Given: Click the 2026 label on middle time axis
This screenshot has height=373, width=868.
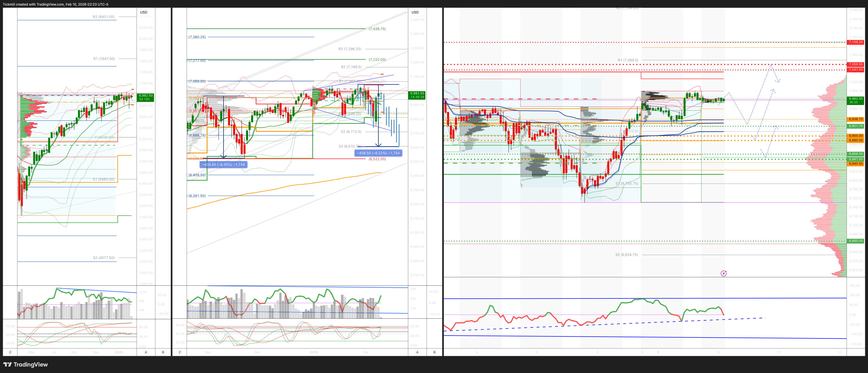Looking at the screenshot, I should click(x=314, y=352).
